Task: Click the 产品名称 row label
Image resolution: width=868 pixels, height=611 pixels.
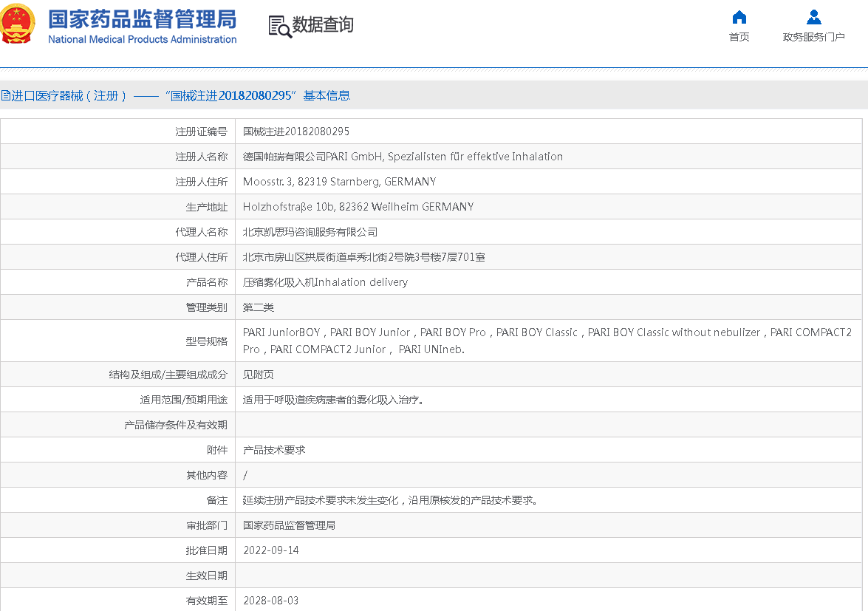Action: [x=207, y=282]
